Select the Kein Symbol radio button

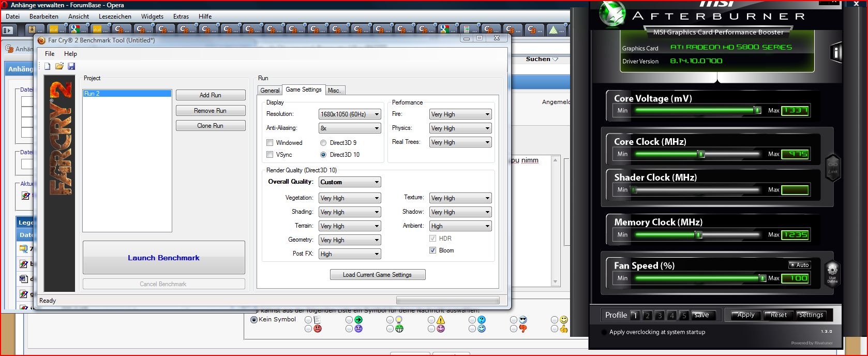click(254, 320)
